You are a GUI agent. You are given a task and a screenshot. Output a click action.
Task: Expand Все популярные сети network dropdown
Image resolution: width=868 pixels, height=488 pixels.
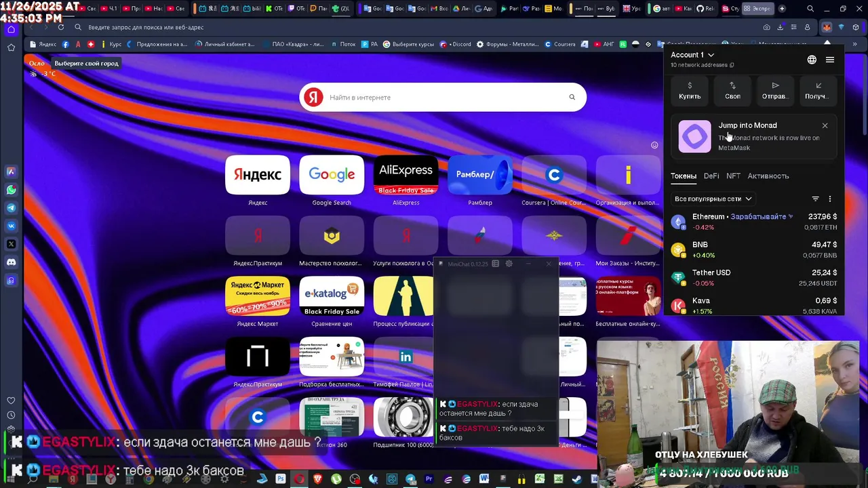click(713, 199)
